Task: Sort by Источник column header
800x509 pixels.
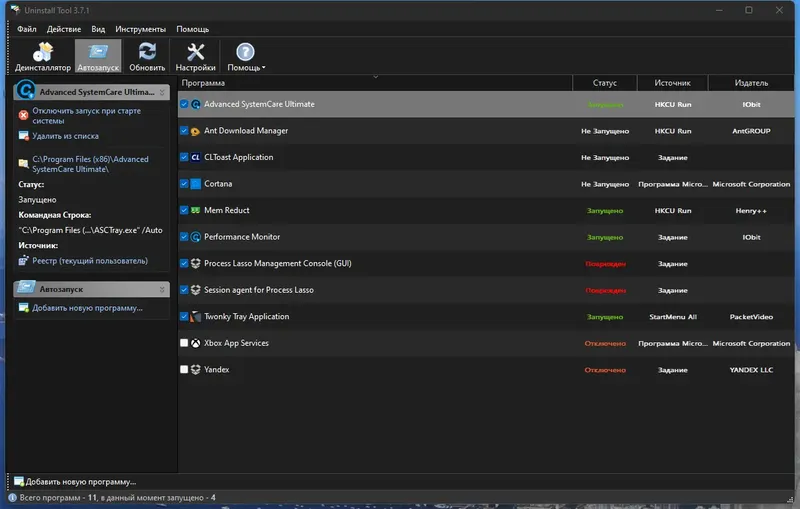Action: 672,83
